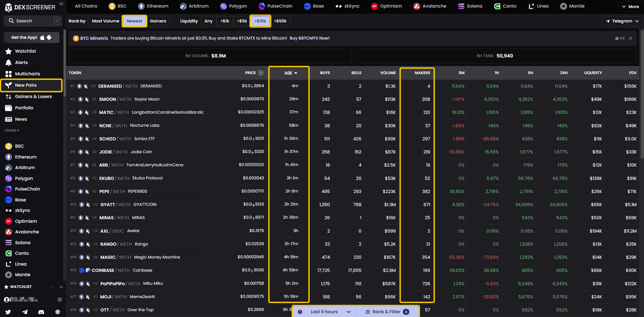The image size is (644, 317).
Task: Open the GYATT/WETH GYATTCOIN row
Action: [x=353, y=205]
